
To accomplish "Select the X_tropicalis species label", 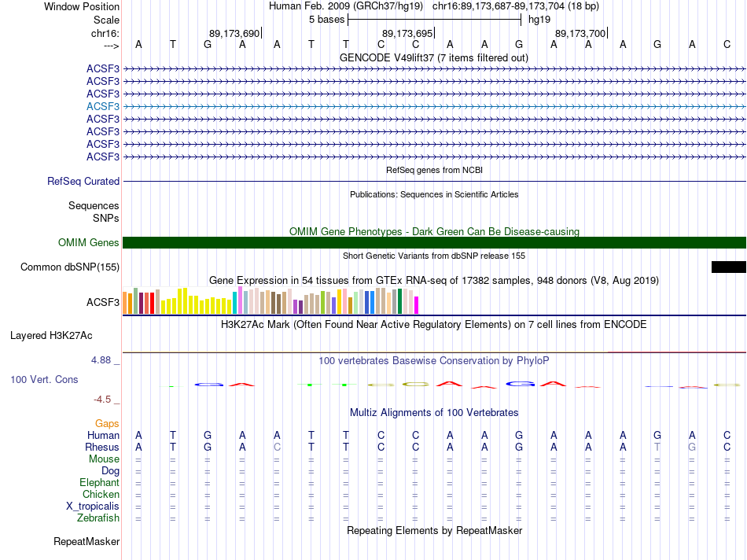I will [x=93, y=507].
